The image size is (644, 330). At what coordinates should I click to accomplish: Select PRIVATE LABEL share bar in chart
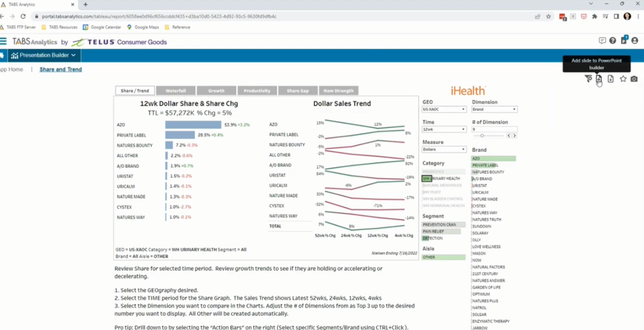180,135
